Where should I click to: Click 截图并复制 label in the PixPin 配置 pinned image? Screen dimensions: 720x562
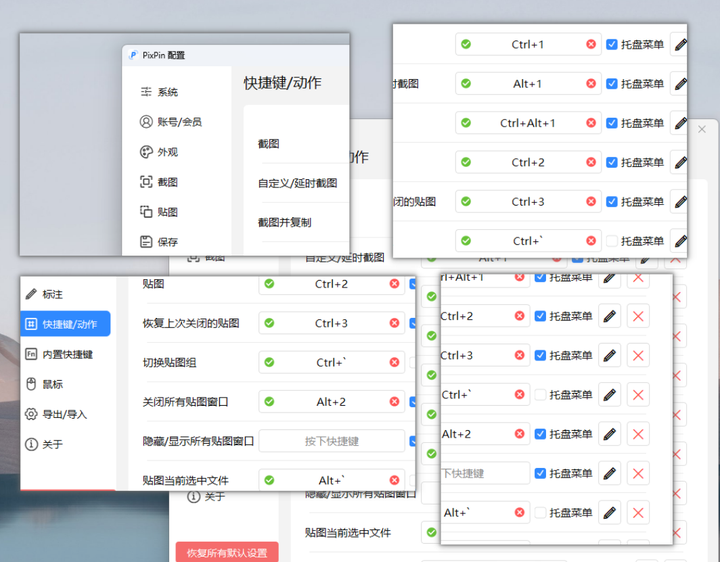pyautogui.click(x=285, y=223)
